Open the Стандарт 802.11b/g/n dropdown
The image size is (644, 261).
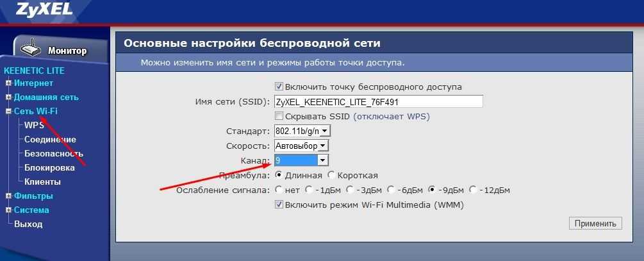point(302,131)
